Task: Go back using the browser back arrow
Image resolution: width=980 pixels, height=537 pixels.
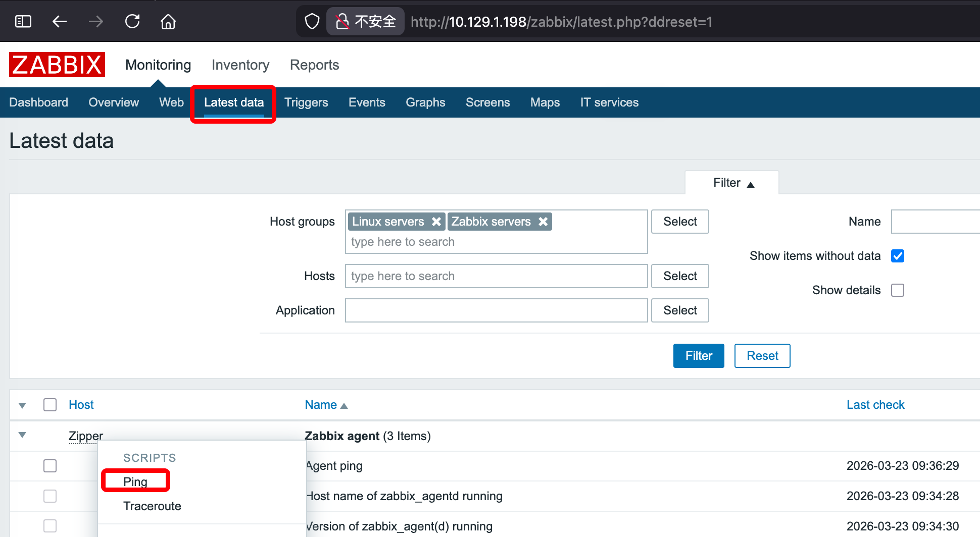Action: point(60,22)
